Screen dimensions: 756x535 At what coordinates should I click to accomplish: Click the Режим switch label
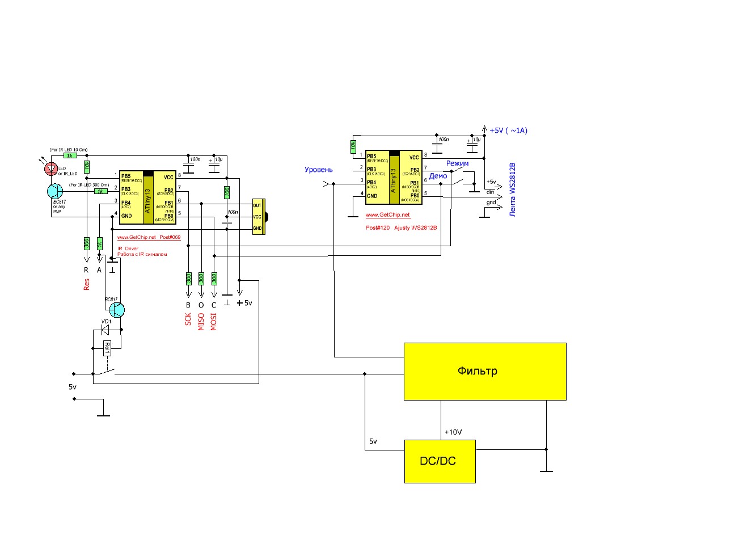tap(457, 163)
